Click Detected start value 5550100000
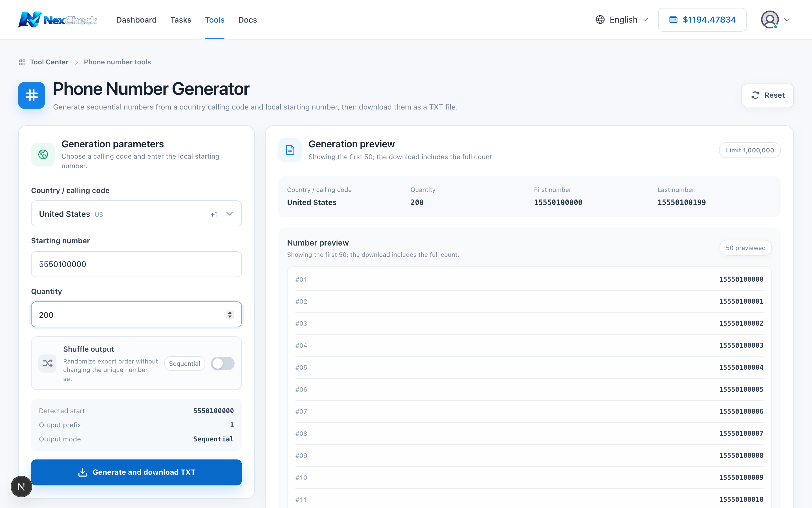Image resolution: width=812 pixels, height=508 pixels. click(x=213, y=411)
